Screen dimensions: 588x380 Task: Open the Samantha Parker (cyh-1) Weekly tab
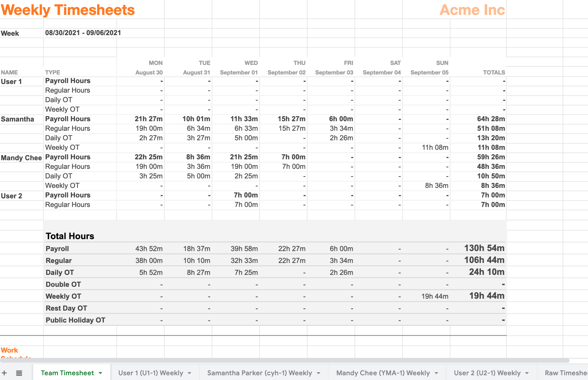pyautogui.click(x=259, y=373)
